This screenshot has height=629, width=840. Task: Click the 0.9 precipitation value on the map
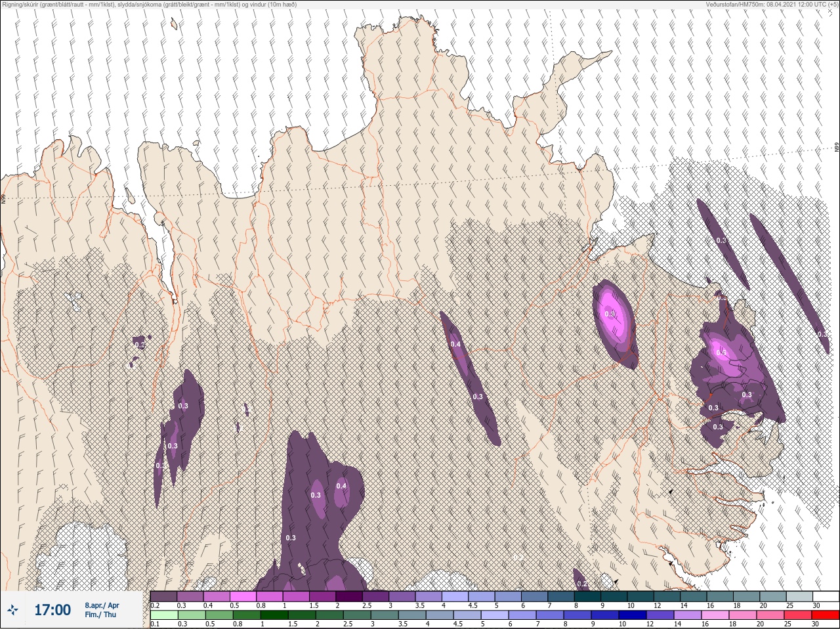coord(610,314)
